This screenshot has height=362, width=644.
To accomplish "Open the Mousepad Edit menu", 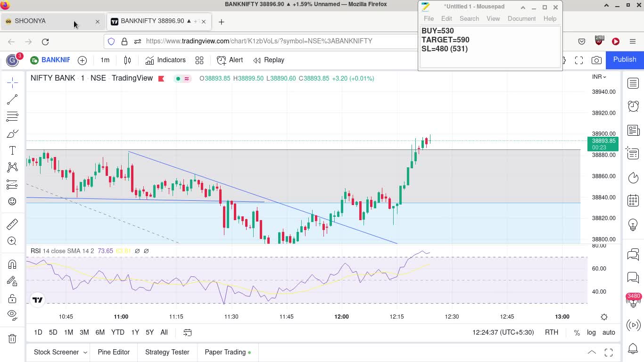I will tap(446, 18).
